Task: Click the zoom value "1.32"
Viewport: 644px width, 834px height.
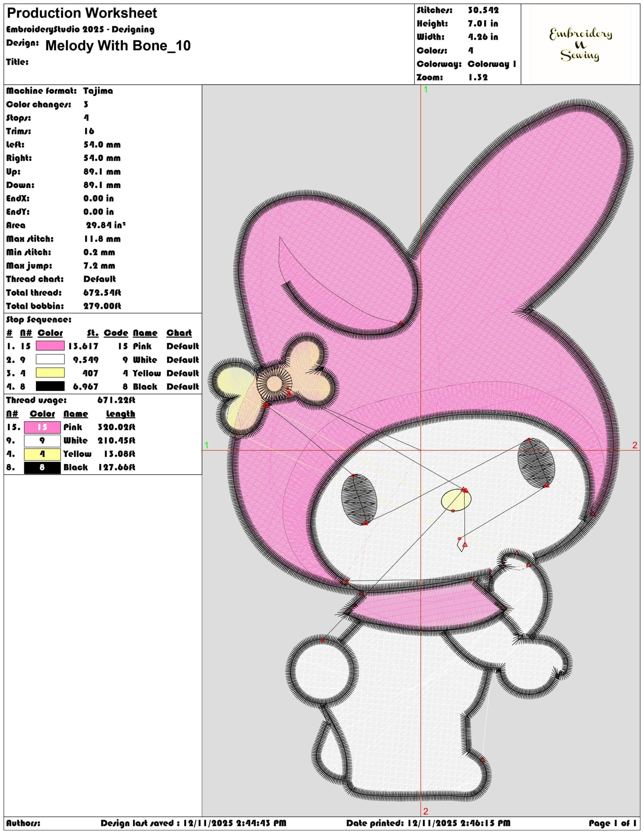Action: [478, 78]
